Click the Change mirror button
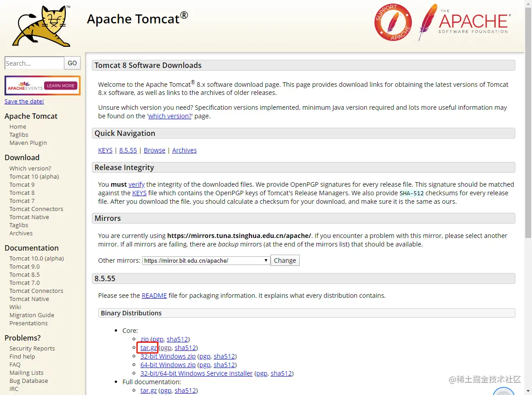Image resolution: width=532 pixels, height=395 pixels. (x=285, y=260)
